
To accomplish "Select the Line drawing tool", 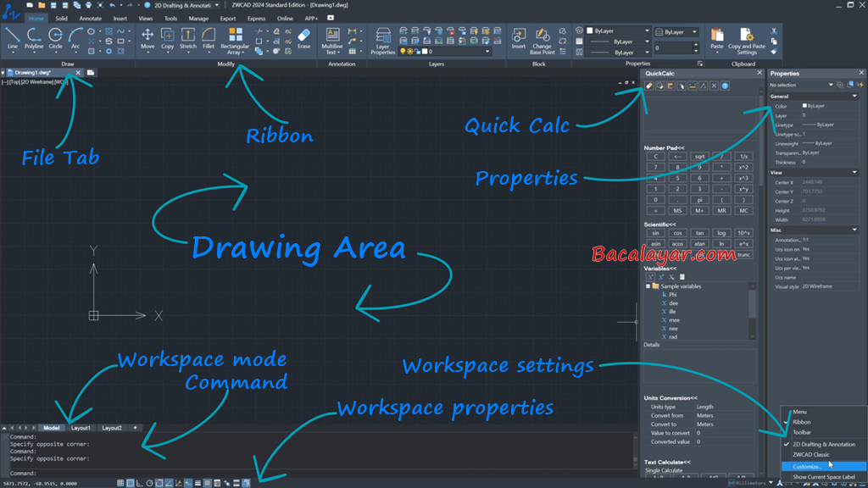I will pyautogui.click(x=12, y=37).
